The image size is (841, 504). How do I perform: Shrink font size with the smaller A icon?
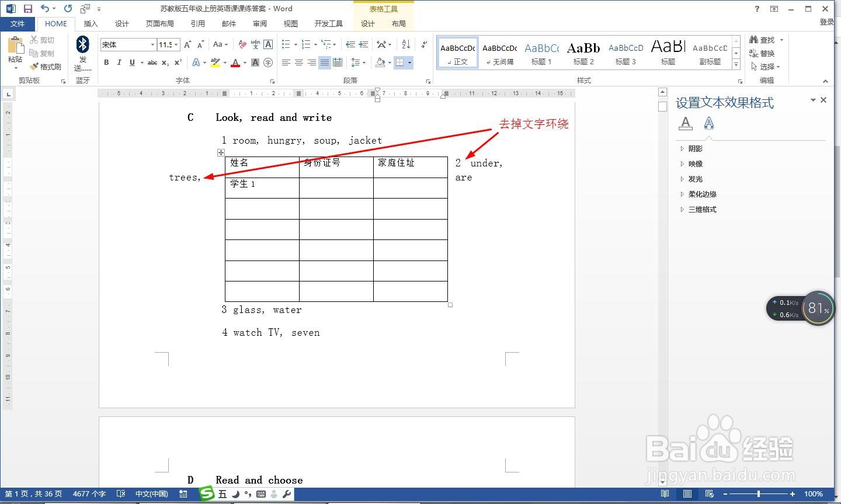pyautogui.click(x=200, y=44)
